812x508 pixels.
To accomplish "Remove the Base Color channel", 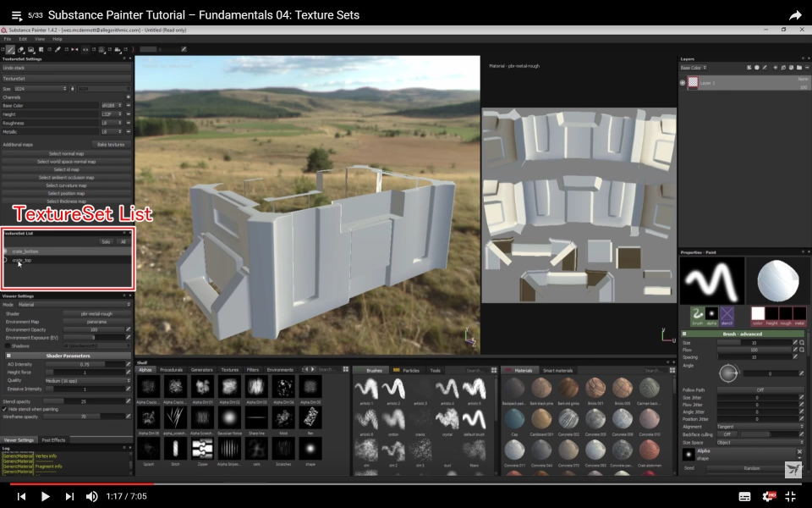I will [x=129, y=106].
